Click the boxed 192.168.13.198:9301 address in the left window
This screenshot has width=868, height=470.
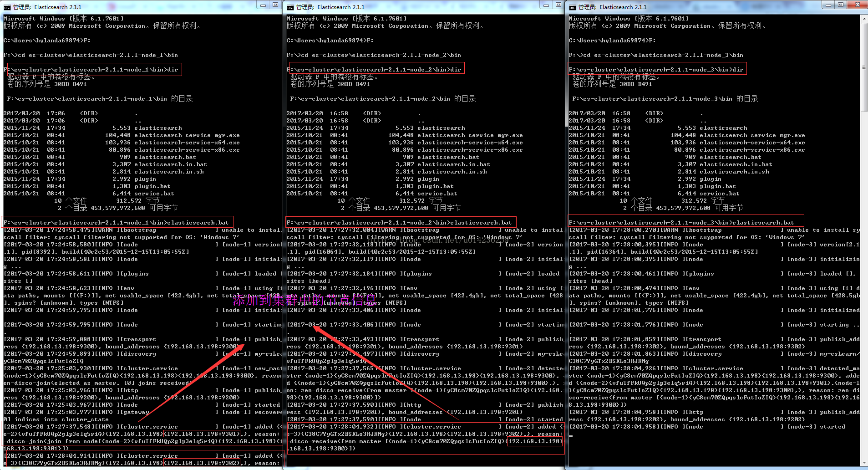tap(202, 434)
